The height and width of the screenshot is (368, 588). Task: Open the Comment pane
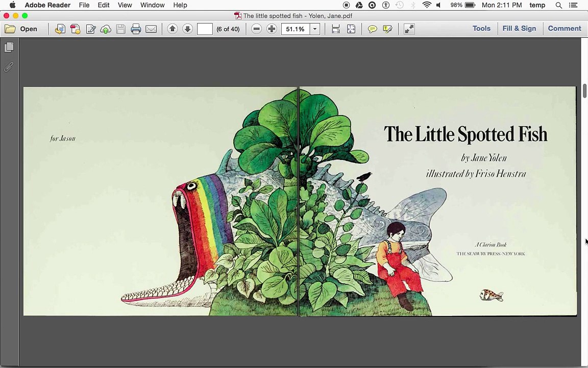tap(565, 29)
